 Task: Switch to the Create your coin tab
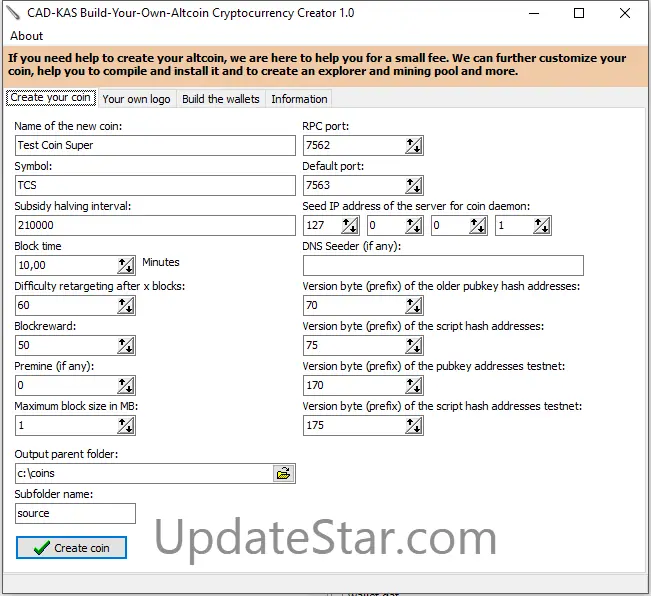(51, 98)
